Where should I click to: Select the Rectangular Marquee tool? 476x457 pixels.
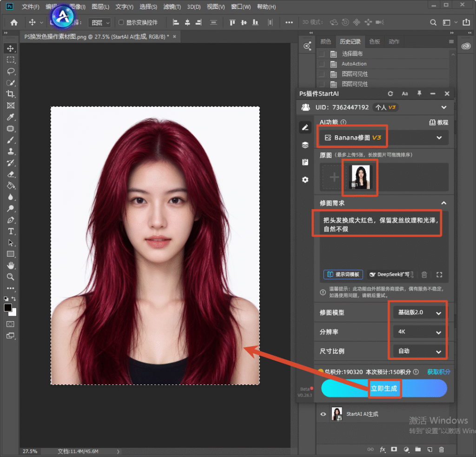pyautogui.click(x=10, y=60)
